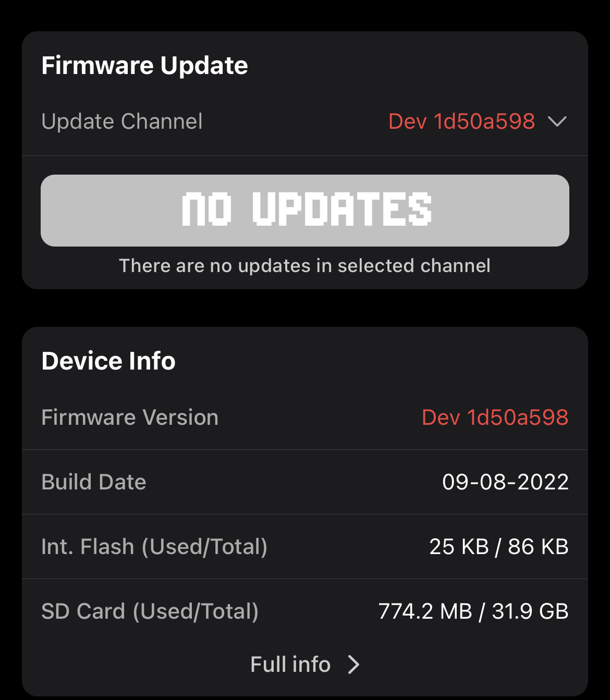The image size is (610, 700).
Task: Select the Device Info section header
Action: point(108,360)
